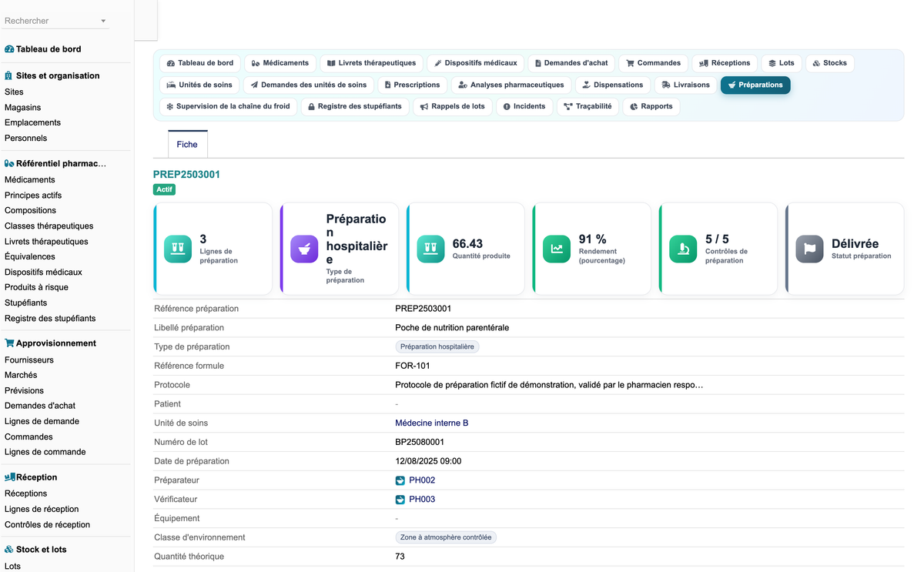Click the sidebar Tableau de bord gauge icon
924x572 pixels.
[x=9, y=49]
